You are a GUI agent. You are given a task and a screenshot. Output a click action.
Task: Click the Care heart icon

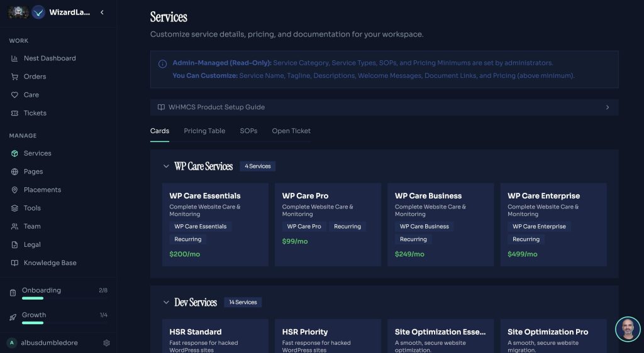[14, 95]
